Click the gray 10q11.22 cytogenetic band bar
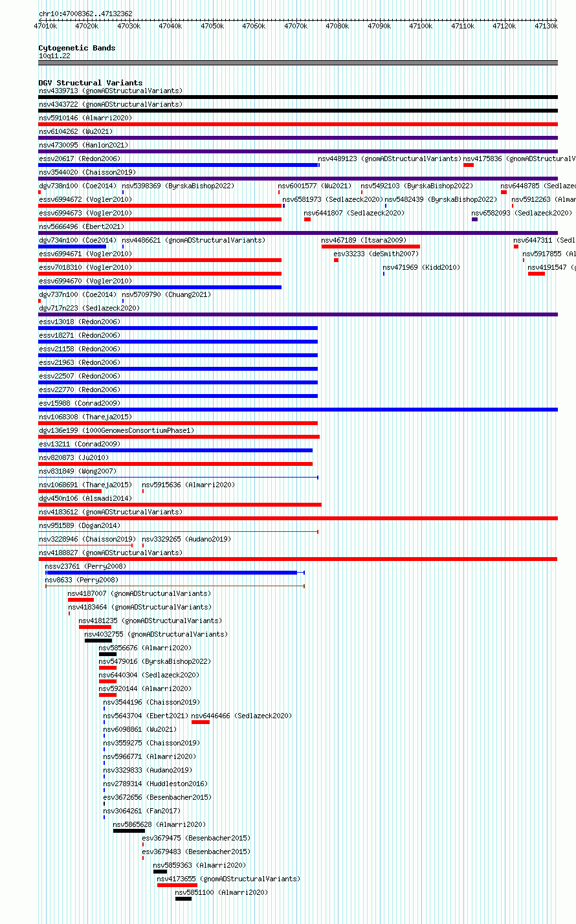 click(x=298, y=63)
